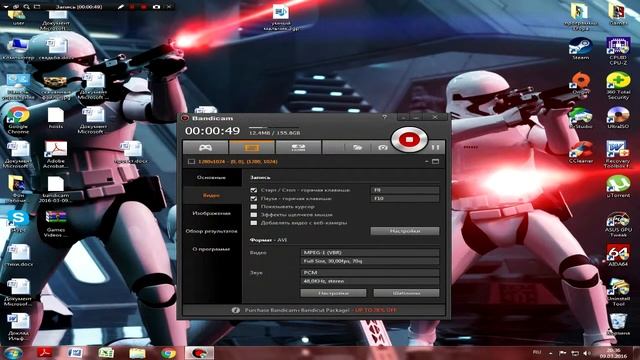The image size is (640, 360).
Task: Open the Изображения settings tab
Action: (211, 213)
